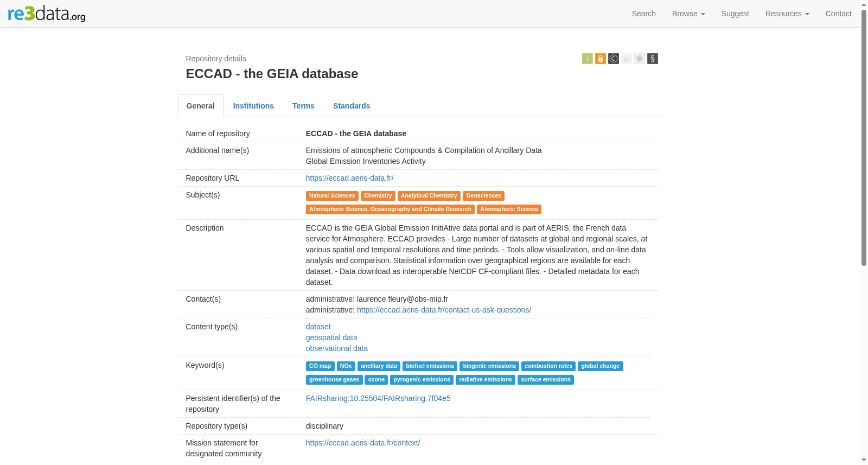The height and width of the screenshot is (465, 868).
Task: Click the greyed-out certificate seal badge
Action: [639, 59]
